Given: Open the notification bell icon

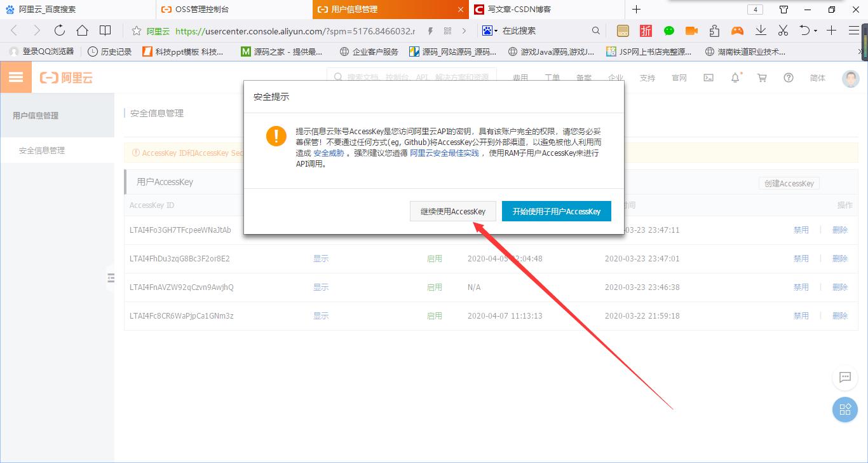Looking at the screenshot, I should pos(735,78).
